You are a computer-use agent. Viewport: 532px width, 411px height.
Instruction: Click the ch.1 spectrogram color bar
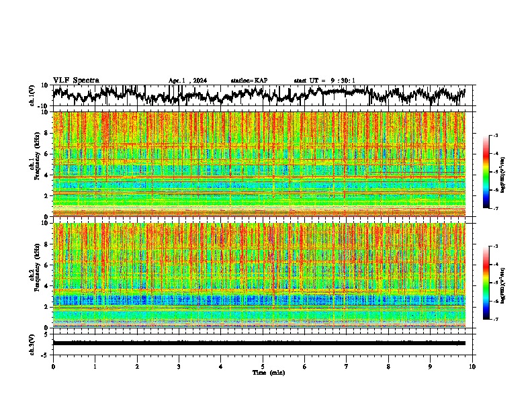pos(486,172)
